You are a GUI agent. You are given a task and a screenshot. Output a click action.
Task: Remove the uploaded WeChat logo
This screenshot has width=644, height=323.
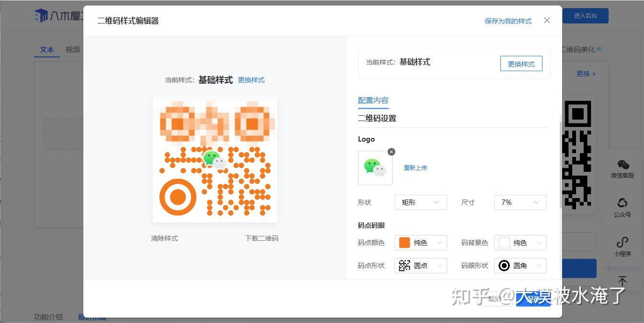coord(391,152)
